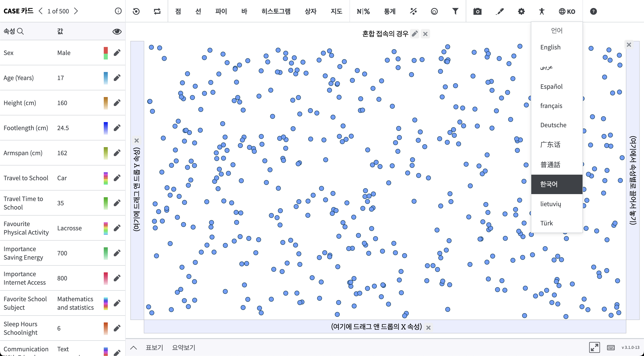Select English language
The image size is (644, 356).
pos(557,47)
